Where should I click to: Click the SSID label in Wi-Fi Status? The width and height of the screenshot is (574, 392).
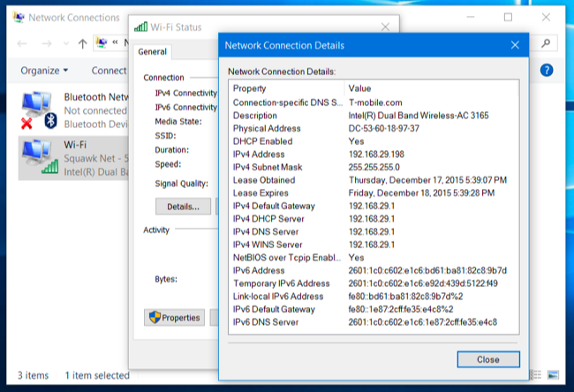(165, 136)
